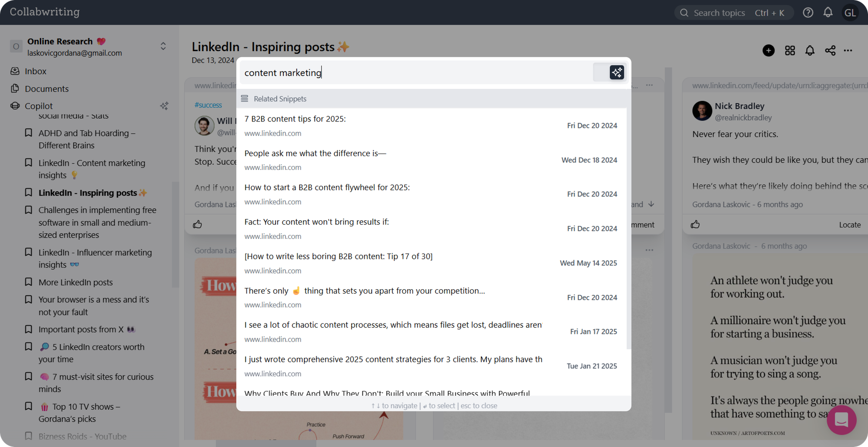Open Documents in the sidebar

pos(46,89)
